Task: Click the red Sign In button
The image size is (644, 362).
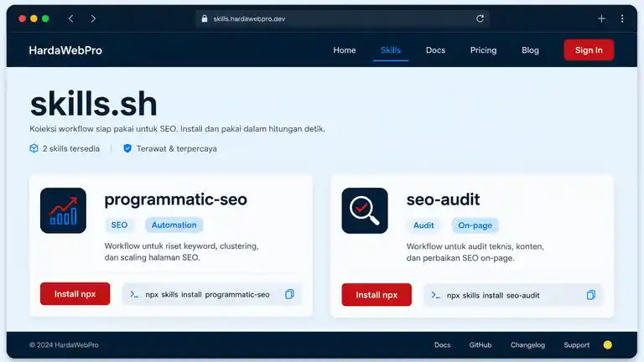Action: click(x=589, y=50)
